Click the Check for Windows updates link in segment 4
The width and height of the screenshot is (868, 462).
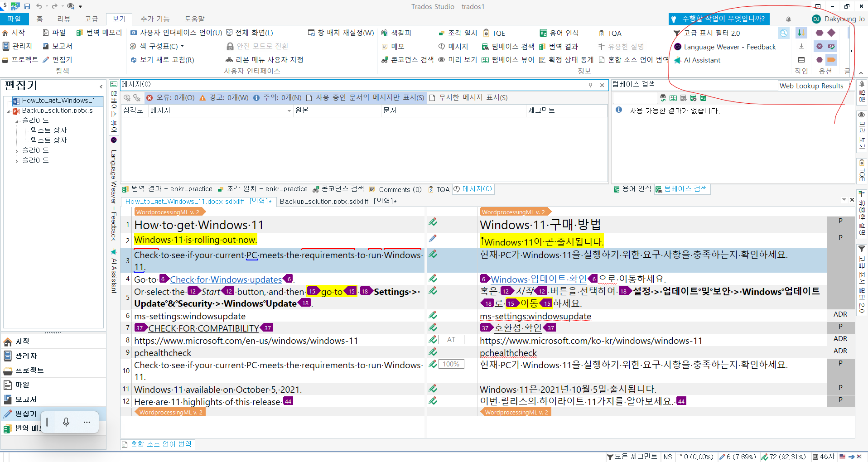point(226,279)
